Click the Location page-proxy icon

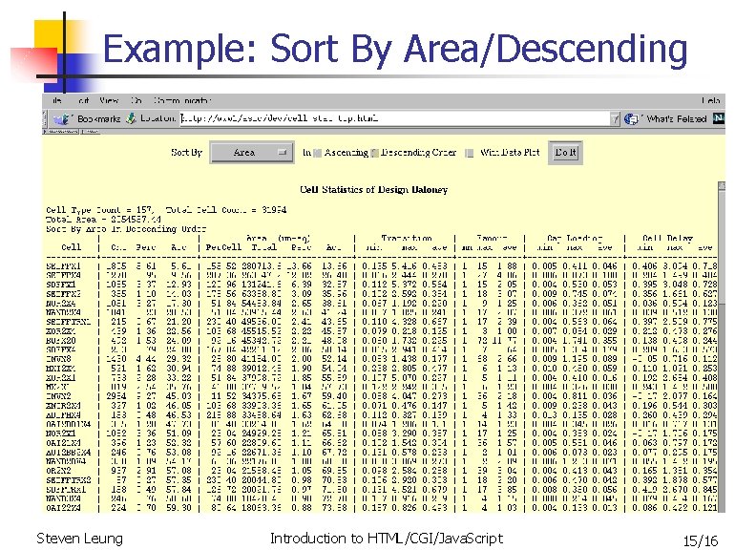[131, 118]
